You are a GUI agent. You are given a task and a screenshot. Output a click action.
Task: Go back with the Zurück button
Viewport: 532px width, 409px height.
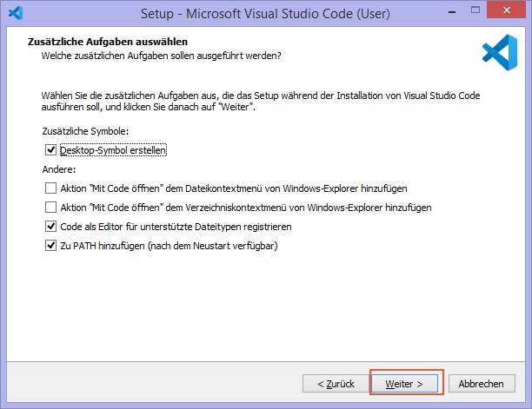[x=336, y=384]
